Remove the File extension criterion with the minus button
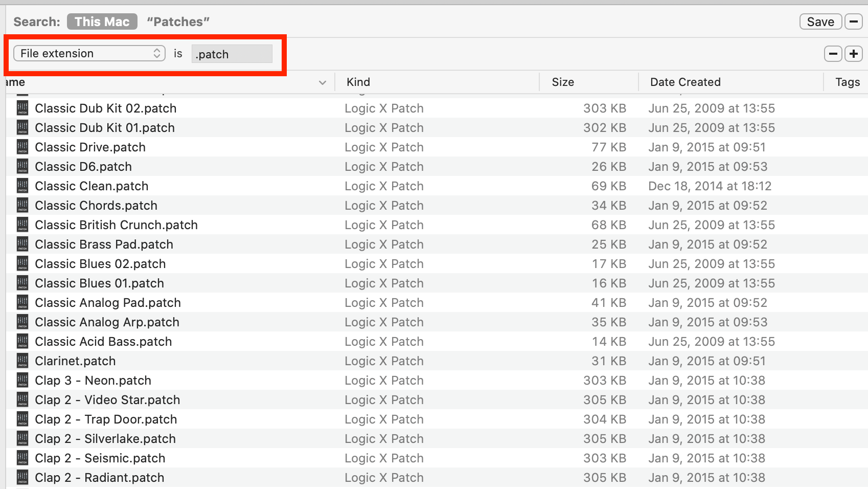Image resolution: width=868 pixels, height=489 pixels. tap(833, 53)
